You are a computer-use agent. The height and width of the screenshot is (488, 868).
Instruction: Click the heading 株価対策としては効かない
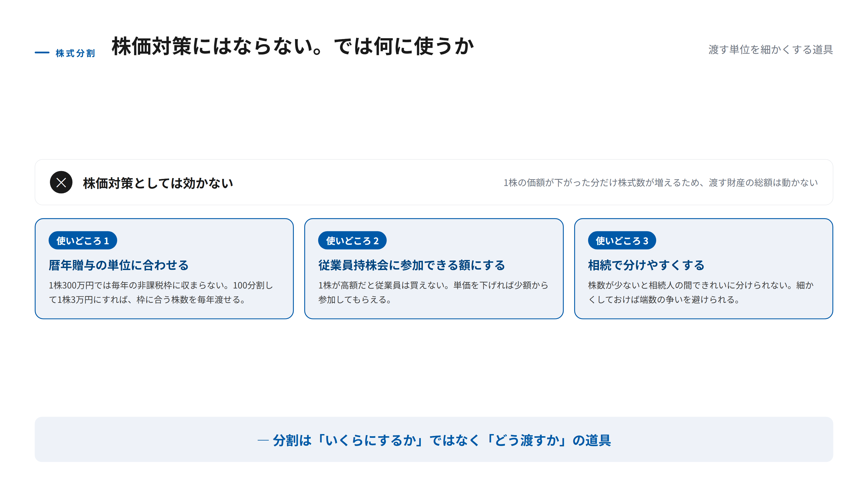click(158, 183)
